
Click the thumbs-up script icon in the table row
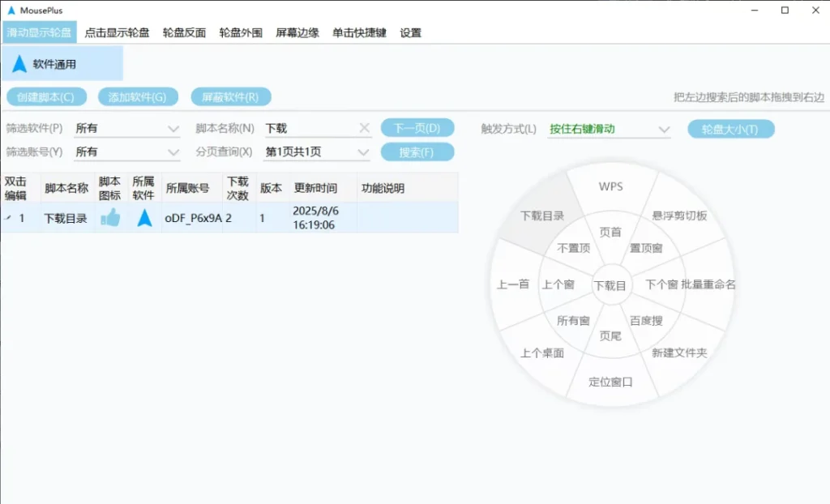pyautogui.click(x=111, y=217)
